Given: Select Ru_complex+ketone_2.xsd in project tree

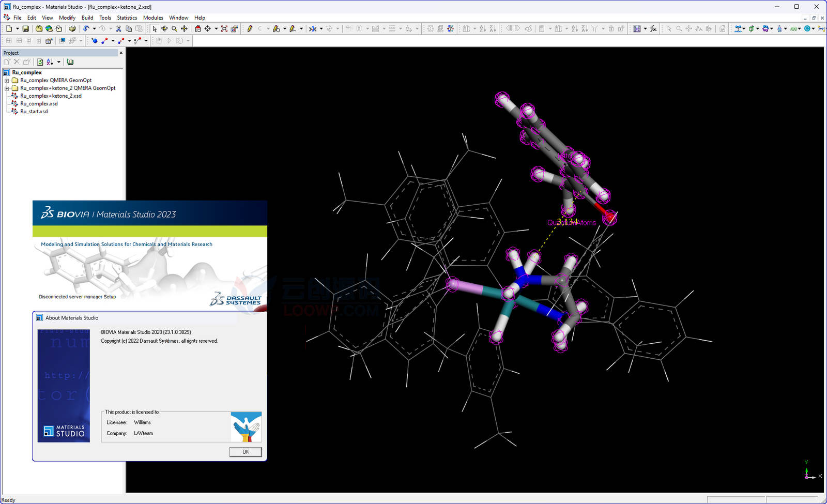Looking at the screenshot, I should [x=51, y=96].
